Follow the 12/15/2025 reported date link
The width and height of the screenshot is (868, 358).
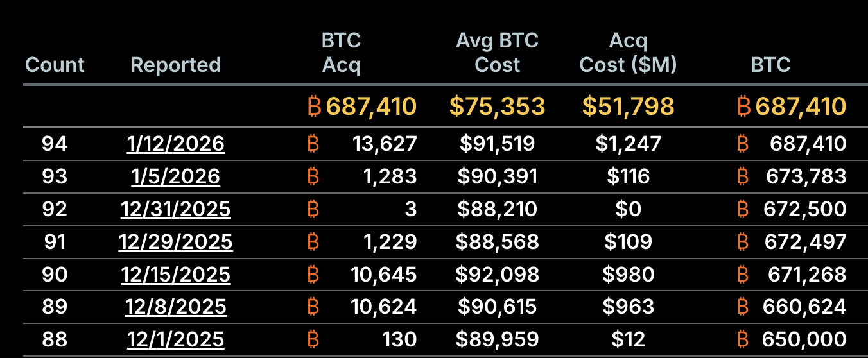click(x=175, y=274)
